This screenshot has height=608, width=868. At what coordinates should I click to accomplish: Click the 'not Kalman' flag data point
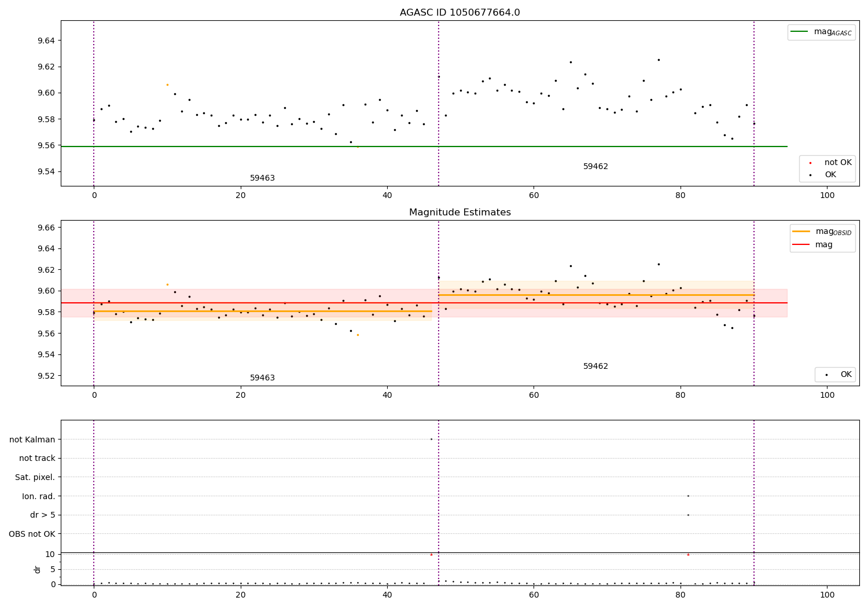tap(431, 439)
